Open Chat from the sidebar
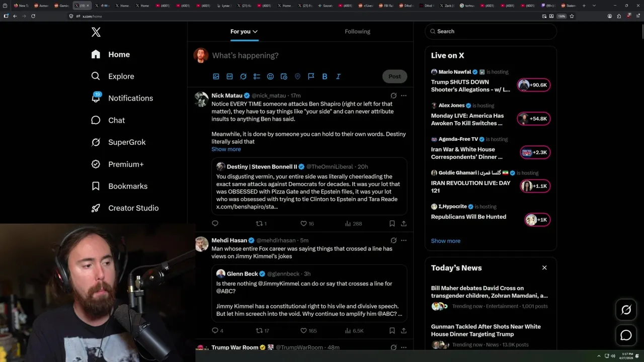 coord(108,120)
